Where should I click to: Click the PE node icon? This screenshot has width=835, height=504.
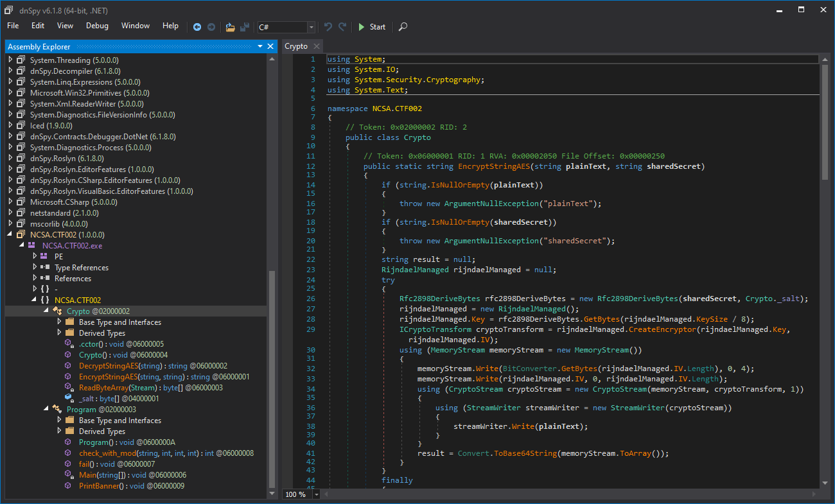click(44, 256)
